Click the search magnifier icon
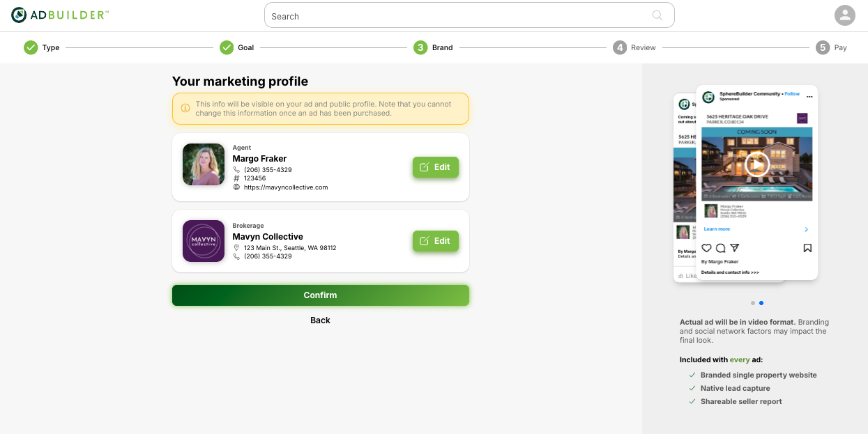868x434 pixels. [x=657, y=15]
